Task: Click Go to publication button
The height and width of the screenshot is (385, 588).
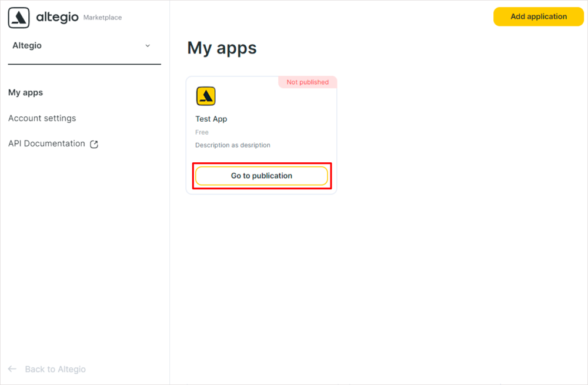Action: 262,176
